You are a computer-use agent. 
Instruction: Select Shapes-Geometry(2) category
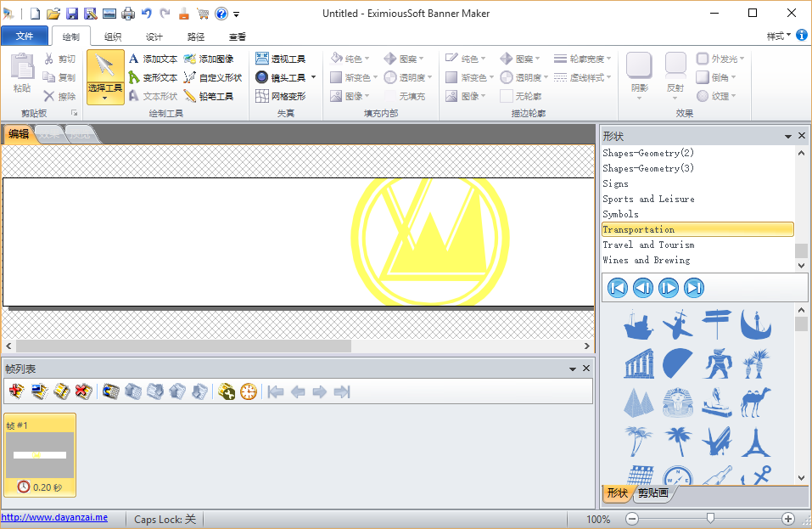pyautogui.click(x=697, y=153)
